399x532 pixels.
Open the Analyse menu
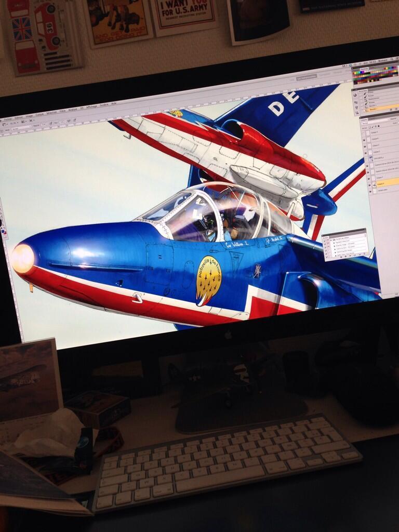(73, 109)
